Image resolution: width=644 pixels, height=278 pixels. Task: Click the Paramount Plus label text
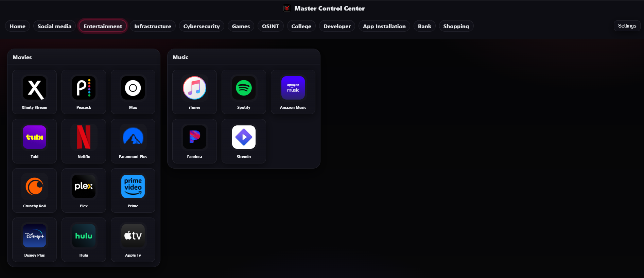133,157
